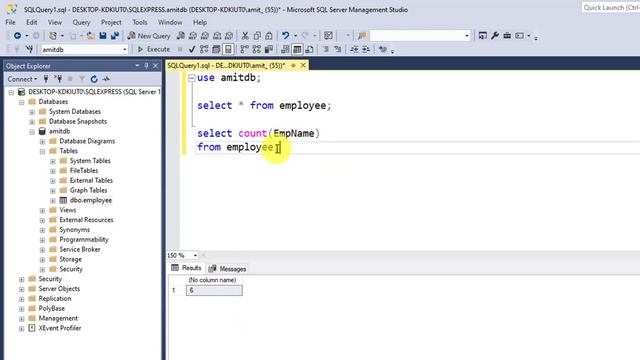The width and height of the screenshot is (640, 360).
Task: Click the Query Options icon
Action: tap(216, 49)
